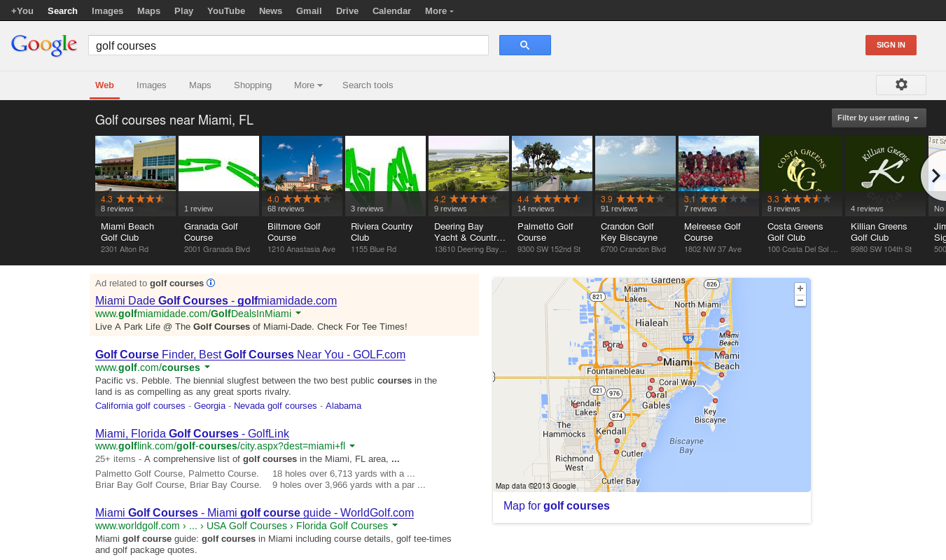Click the 14 reviews count for Palmetto

coord(536,209)
